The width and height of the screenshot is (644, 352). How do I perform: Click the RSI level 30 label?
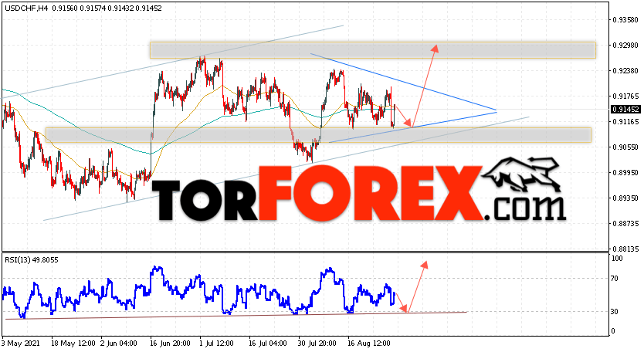click(x=614, y=312)
